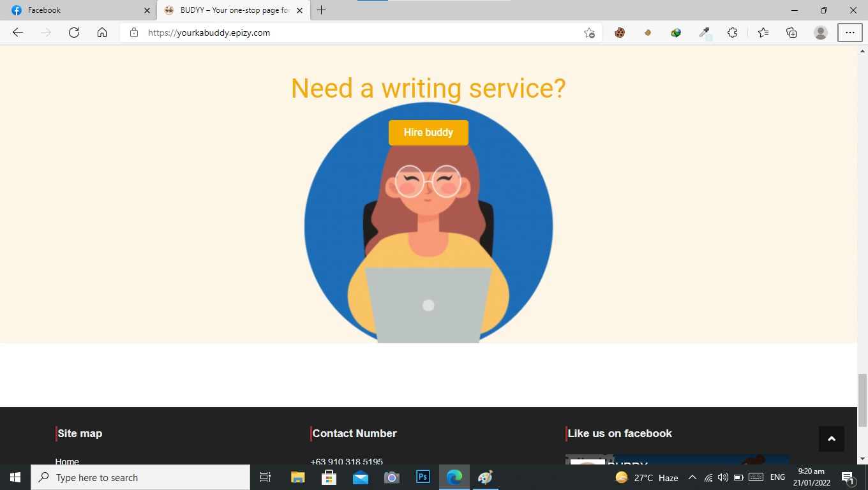Click the address bar URL field
Screen dimensions: 868x490
pyautogui.click(x=359, y=33)
